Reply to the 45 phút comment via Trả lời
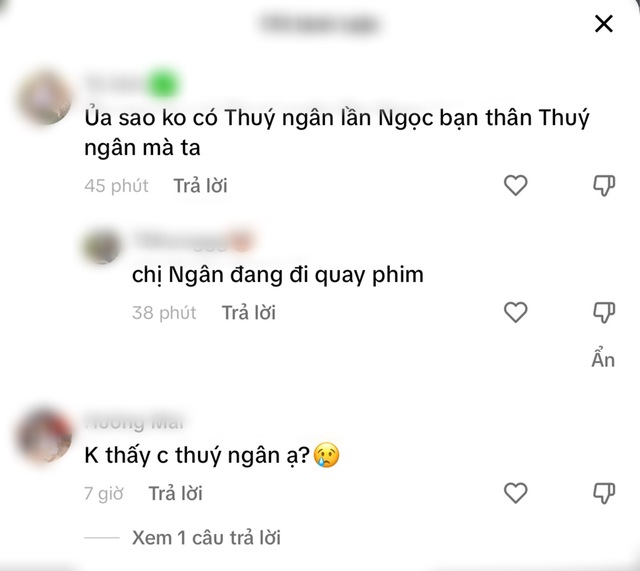Screen dimensions: 640x571 click(x=200, y=186)
